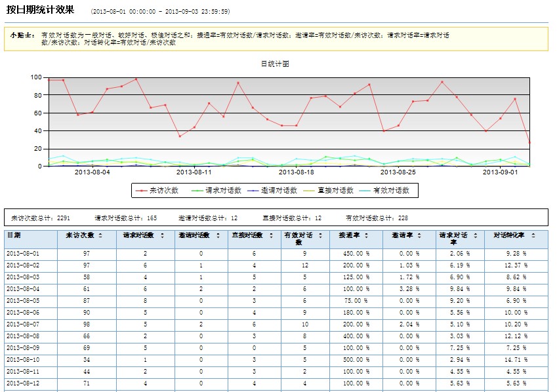
Task: Click the 日期 column header
Action: coord(14,235)
